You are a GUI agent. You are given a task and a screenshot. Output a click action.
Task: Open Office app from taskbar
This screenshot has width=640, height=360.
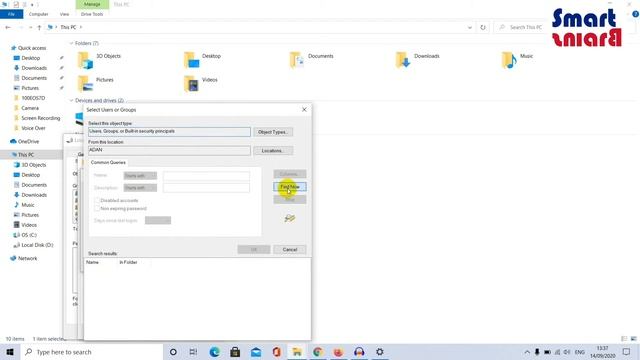(277, 352)
